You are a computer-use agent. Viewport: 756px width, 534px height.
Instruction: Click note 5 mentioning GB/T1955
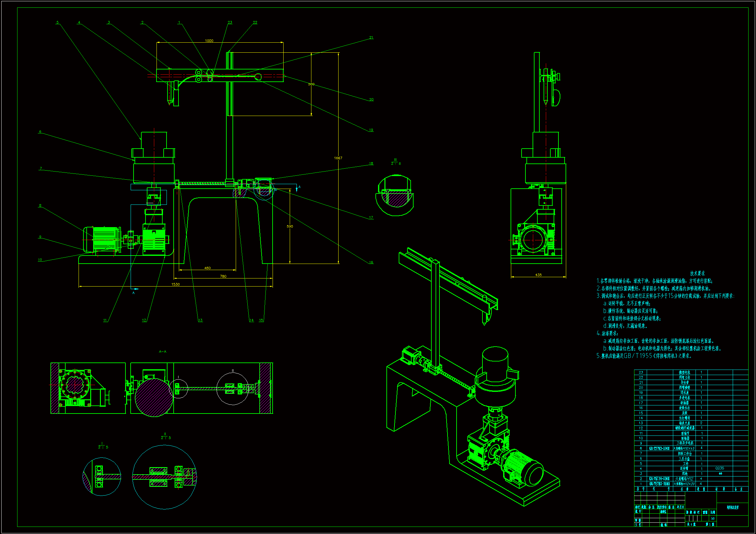tap(644, 356)
